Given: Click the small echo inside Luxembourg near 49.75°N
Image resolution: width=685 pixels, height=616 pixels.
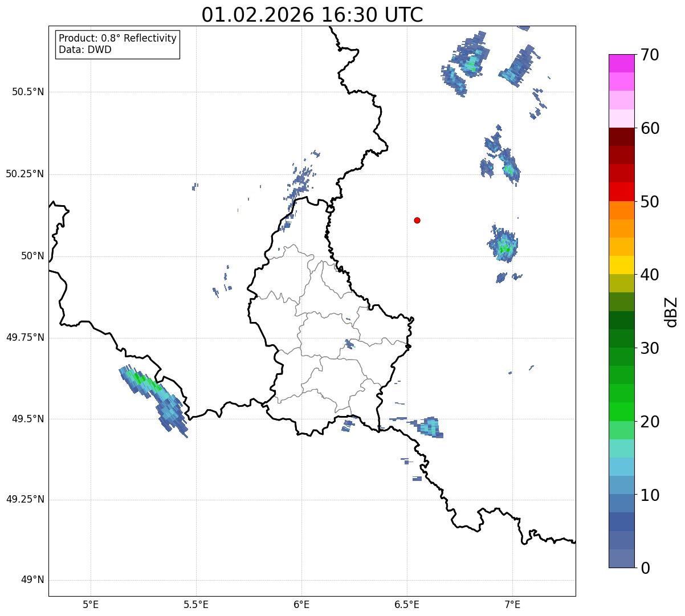Looking at the screenshot, I should [x=349, y=344].
